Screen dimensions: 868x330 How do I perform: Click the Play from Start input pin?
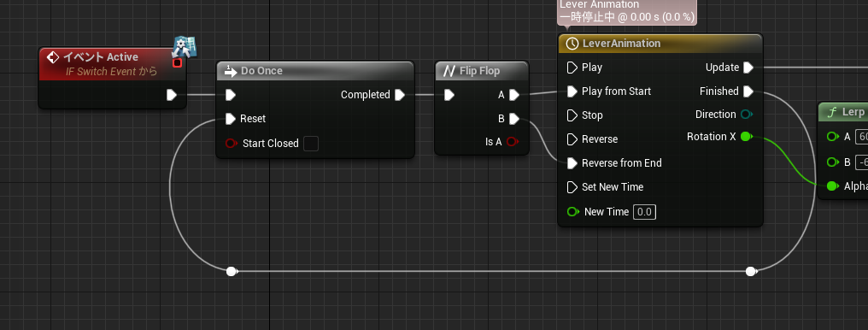click(572, 91)
